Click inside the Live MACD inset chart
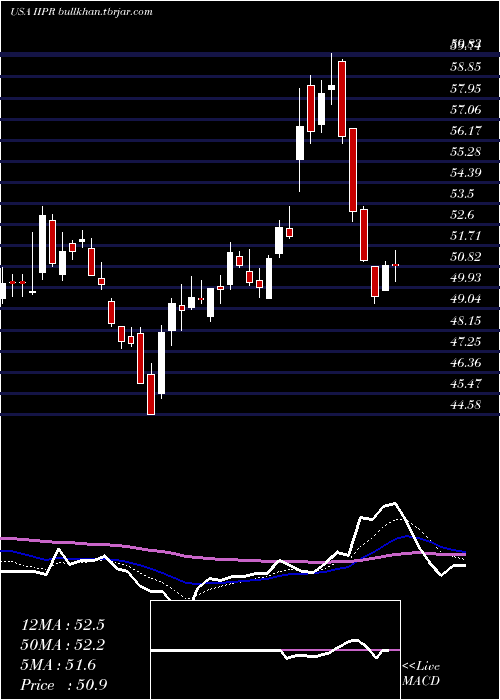 coord(275,650)
